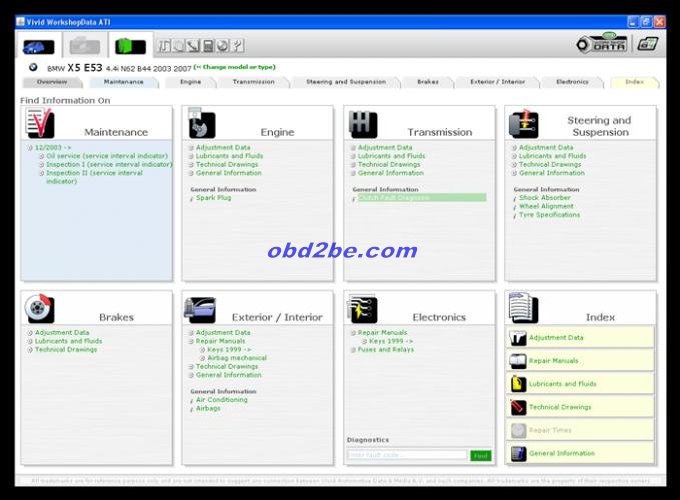This screenshot has width=680, height=500.
Task: Click the Maintenance checklist panel icon
Action: coord(39,123)
